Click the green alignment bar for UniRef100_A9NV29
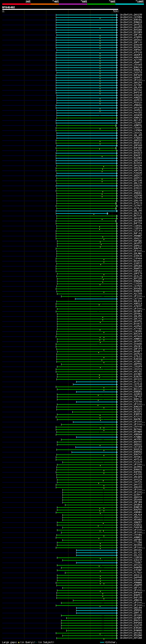The height and width of the screenshot is (644, 146). pyautogui.click(x=87, y=118)
